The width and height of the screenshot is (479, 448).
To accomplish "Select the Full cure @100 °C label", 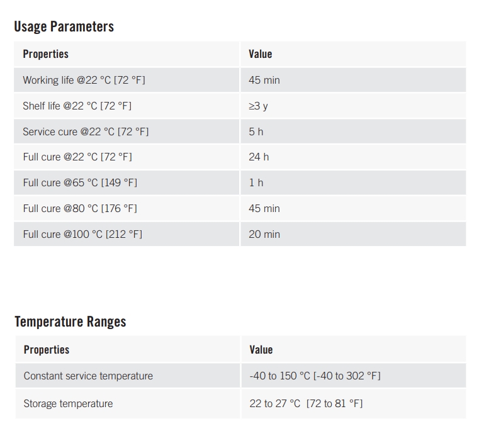I will click(82, 234).
